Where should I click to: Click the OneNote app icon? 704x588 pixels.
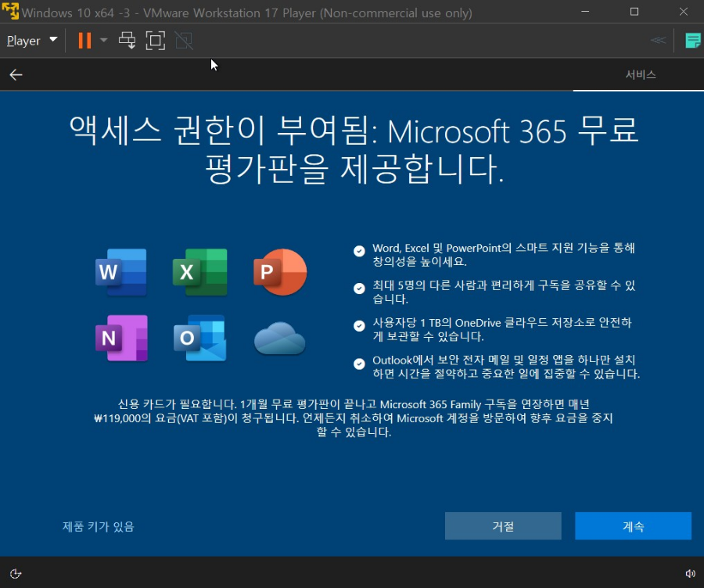coord(121,338)
